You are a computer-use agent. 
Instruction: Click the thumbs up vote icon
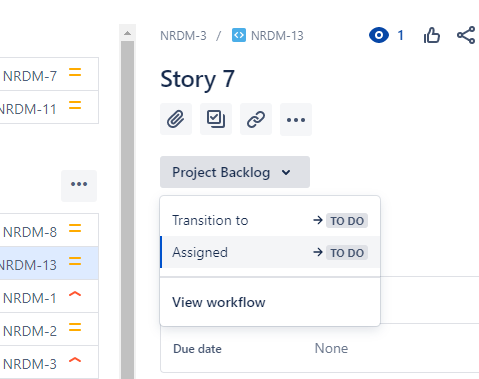click(x=432, y=35)
